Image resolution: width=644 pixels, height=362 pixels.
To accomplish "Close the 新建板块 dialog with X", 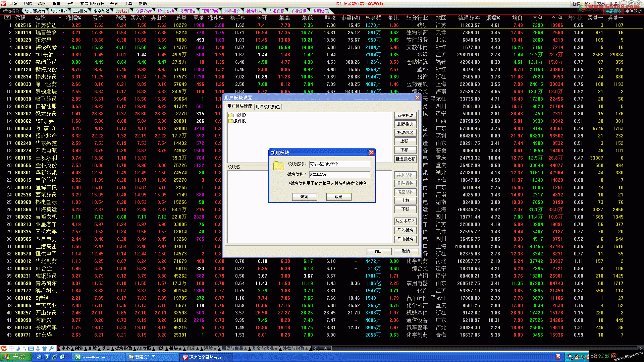I will coord(371,153).
